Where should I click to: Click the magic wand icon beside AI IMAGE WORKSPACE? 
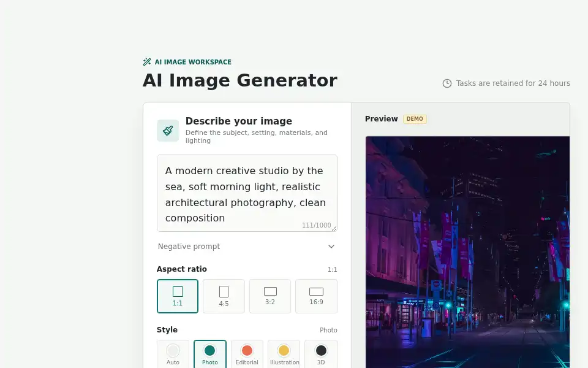point(147,62)
